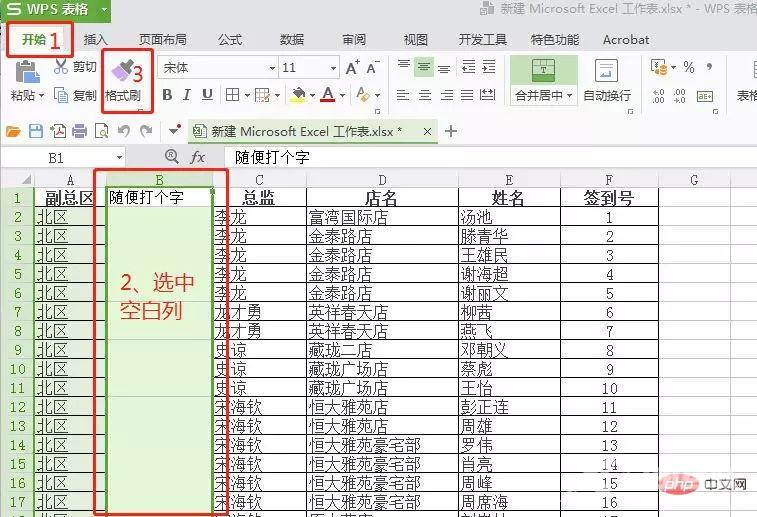Click the WPS 表格 application button
The image size is (757, 517).
coord(57,10)
